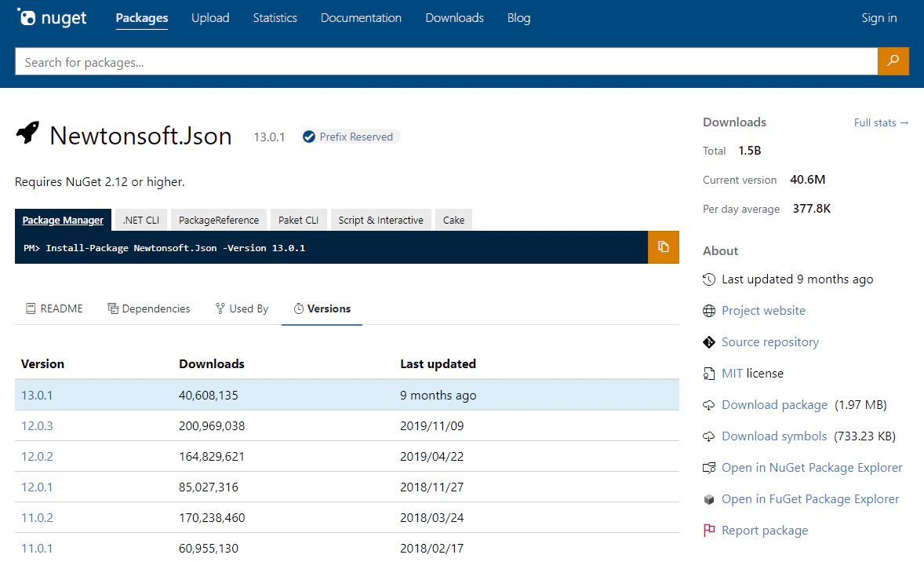Open the Project website link
Screen dimensions: 924x562
tap(763, 311)
